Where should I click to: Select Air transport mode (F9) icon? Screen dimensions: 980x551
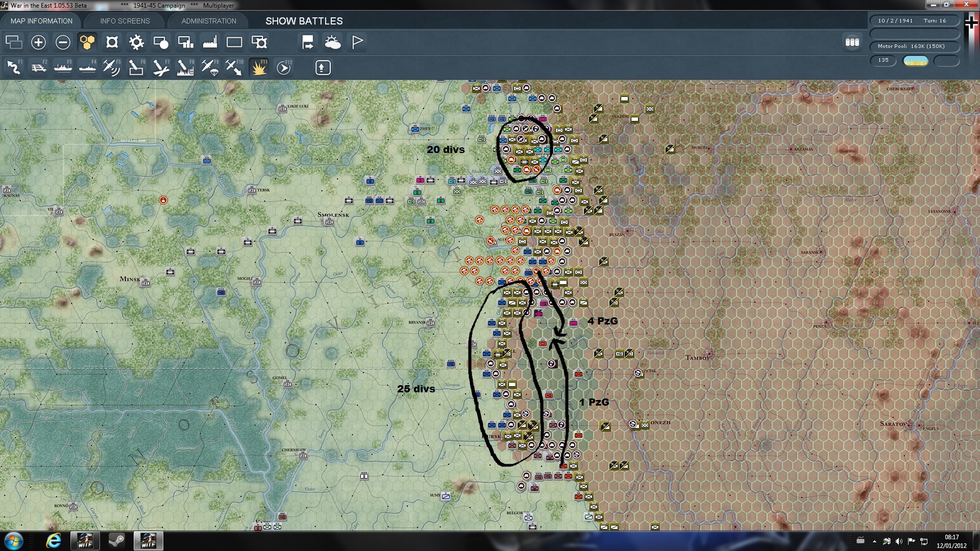[210, 67]
